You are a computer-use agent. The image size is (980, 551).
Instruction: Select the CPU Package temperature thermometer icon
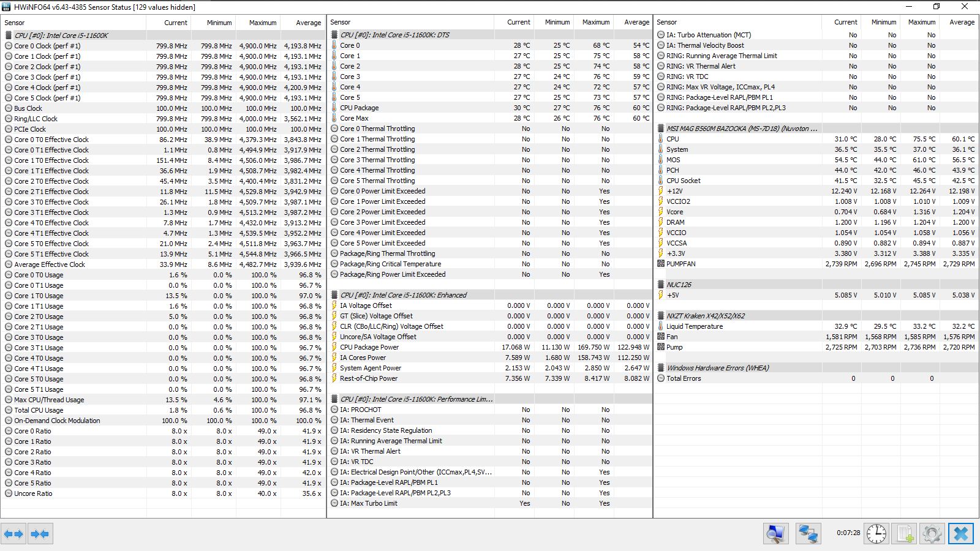pyautogui.click(x=334, y=108)
